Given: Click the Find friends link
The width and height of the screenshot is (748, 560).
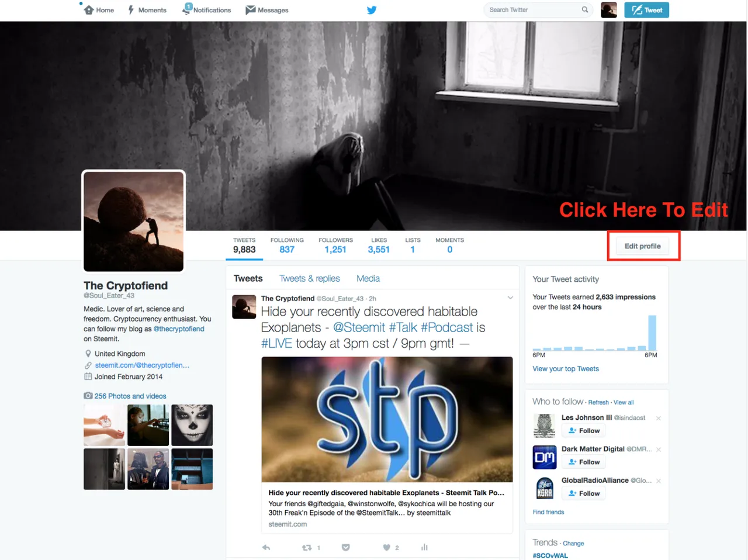Looking at the screenshot, I should click(548, 512).
